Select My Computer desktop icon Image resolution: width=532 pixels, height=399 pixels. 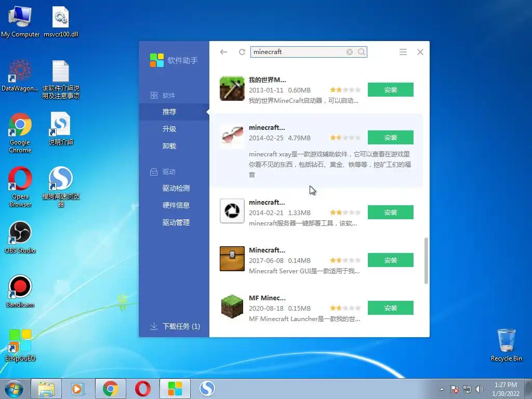20,21
